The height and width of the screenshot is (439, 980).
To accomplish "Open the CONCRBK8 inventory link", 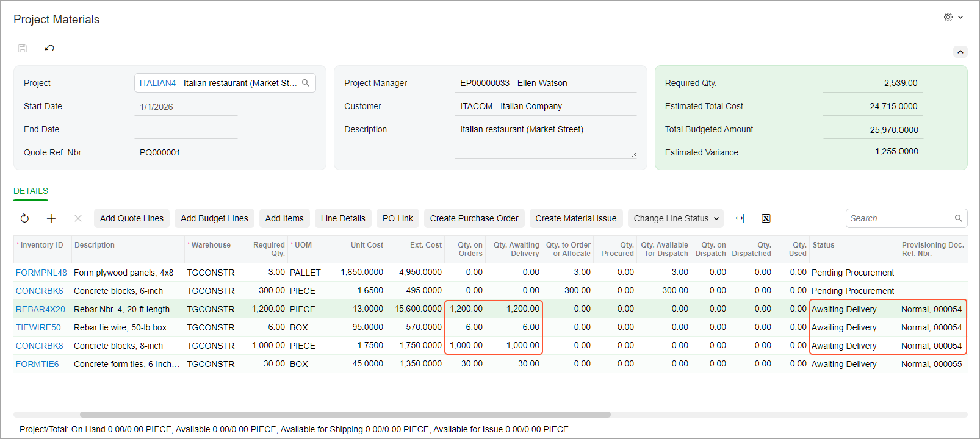I will (x=40, y=346).
